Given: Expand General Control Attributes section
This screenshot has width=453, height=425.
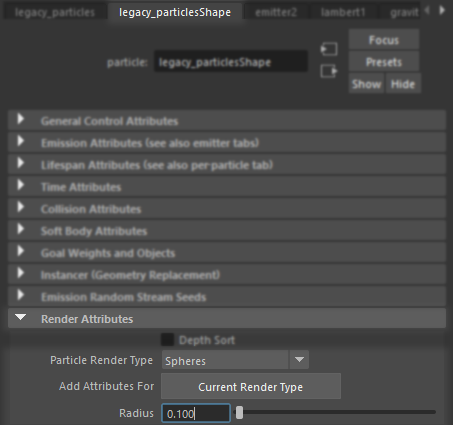Looking at the screenshot, I should [x=227, y=121].
